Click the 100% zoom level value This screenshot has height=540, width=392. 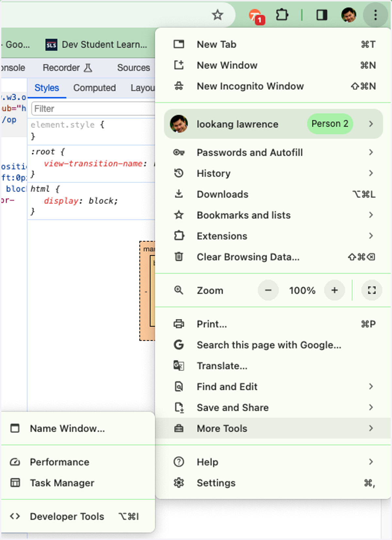302,290
